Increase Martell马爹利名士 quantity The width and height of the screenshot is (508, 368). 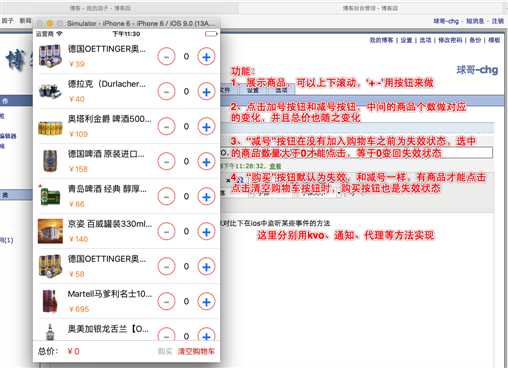pyautogui.click(x=206, y=302)
